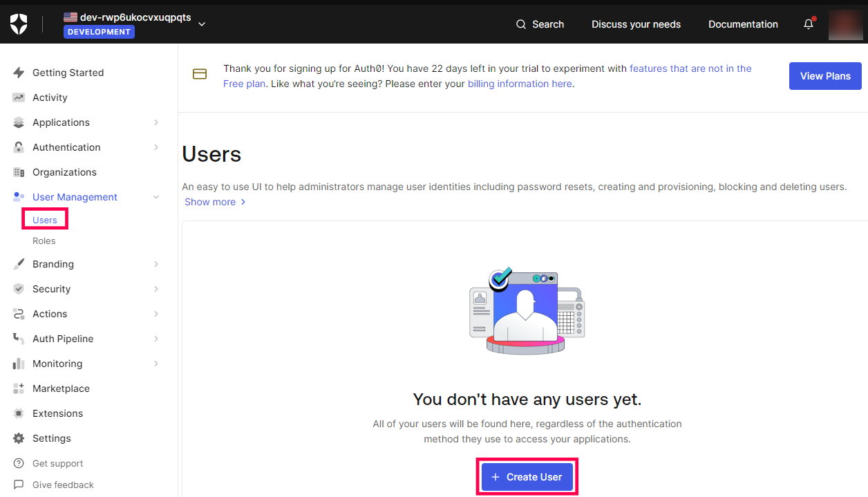Click the Authentication lock icon
Viewport: 868px width, 497px height.
click(19, 147)
